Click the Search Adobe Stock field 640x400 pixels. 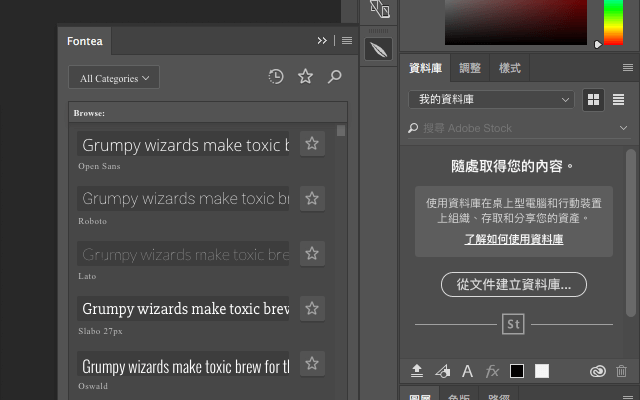(x=518, y=128)
